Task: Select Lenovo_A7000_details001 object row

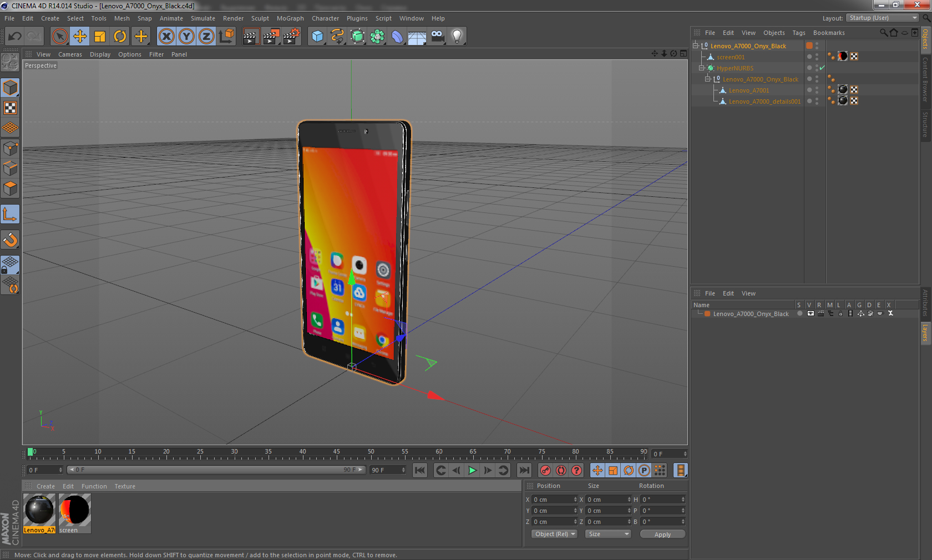Action: pos(764,101)
